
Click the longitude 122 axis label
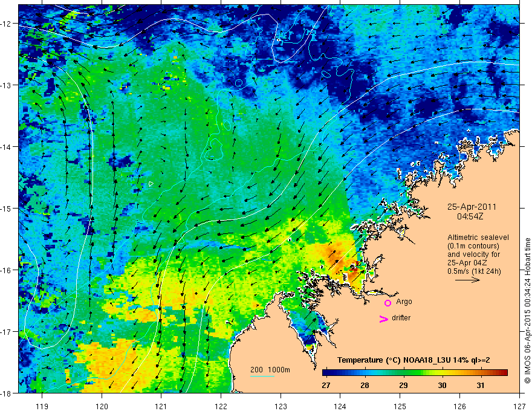[221, 406]
